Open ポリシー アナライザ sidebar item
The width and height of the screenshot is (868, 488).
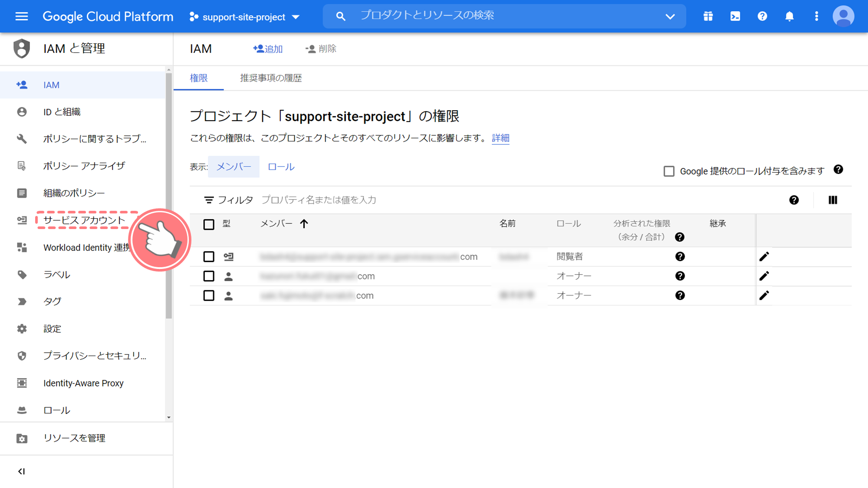(x=82, y=166)
